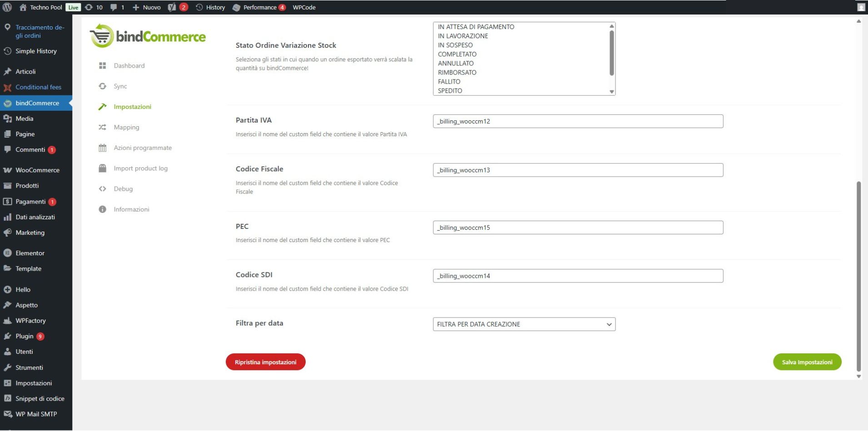Viewport: 868px width, 431px height.
Task: Click the Ripristina impostazioni button
Action: (265, 362)
